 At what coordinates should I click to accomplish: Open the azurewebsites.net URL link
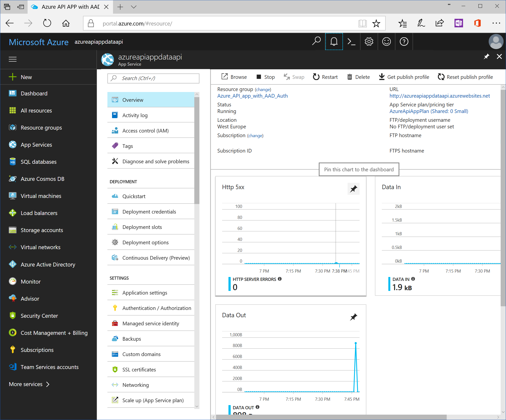click(x=439, y=96)
